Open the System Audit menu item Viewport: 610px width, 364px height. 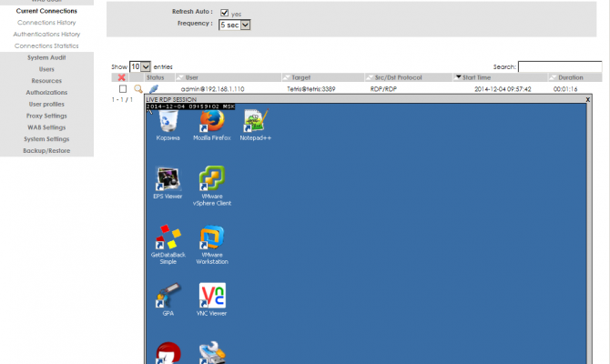pos(46,57)
